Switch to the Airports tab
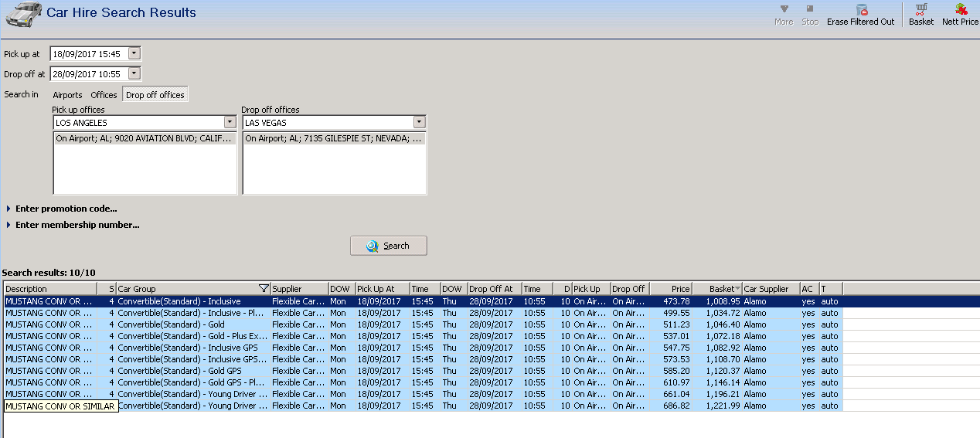 [x=67, y=95]
